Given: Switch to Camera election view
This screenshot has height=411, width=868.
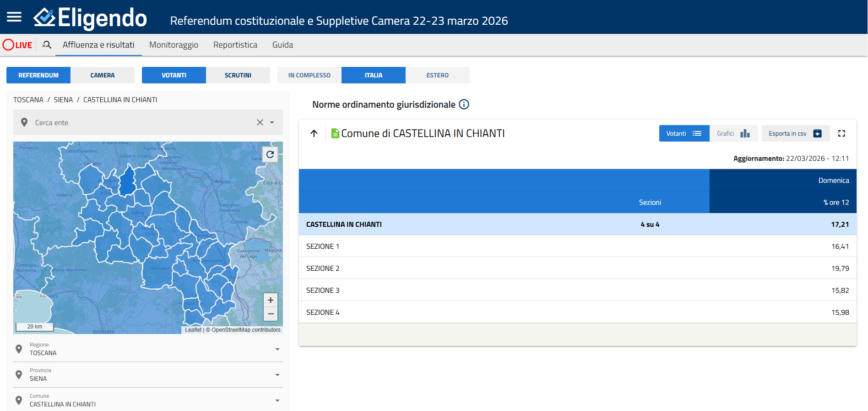Looking at the screenshot, I should tap(102, 75).
